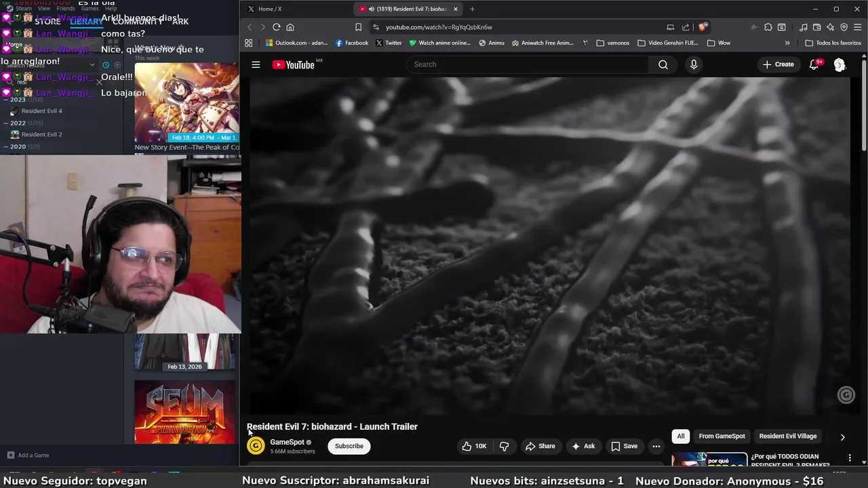Open the browser home page button
The height and width of the screenshot is (488, 868).
click(290, 27)
